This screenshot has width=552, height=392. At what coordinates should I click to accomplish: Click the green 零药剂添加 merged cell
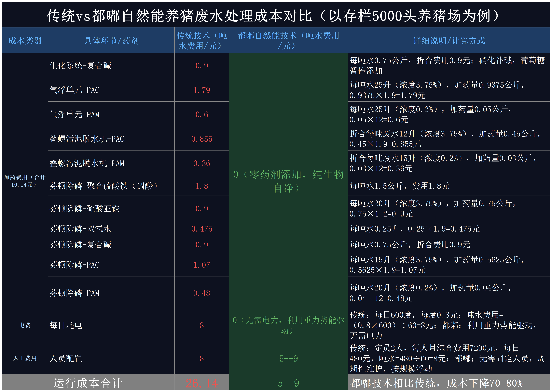click(x=288, y=181)
